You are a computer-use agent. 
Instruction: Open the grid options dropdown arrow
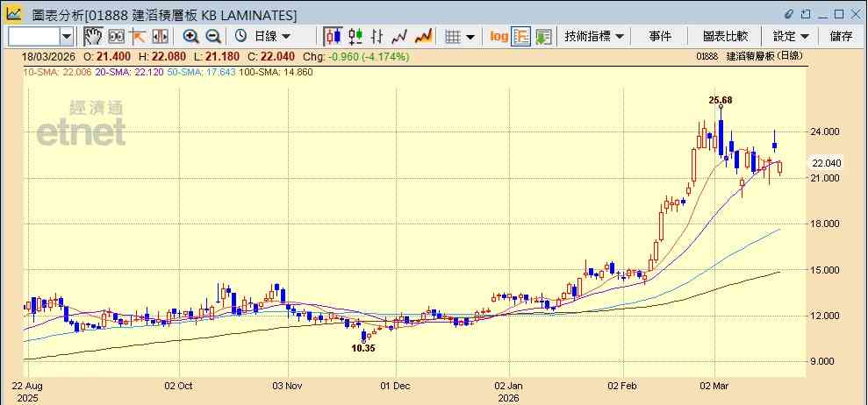tap(470, 37)
